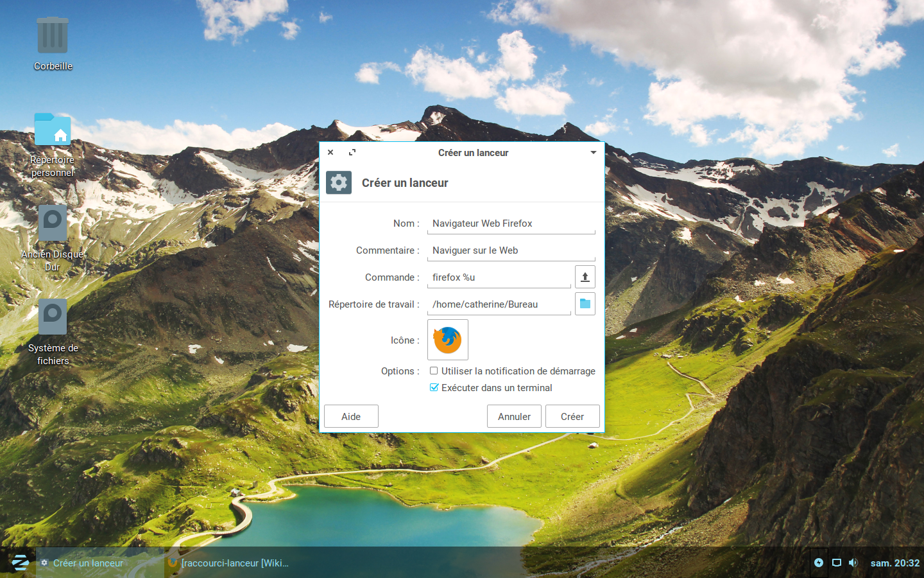The image size is (924, 578).
Task: Open the Répertoire personnel home folder
Action: 53,130
